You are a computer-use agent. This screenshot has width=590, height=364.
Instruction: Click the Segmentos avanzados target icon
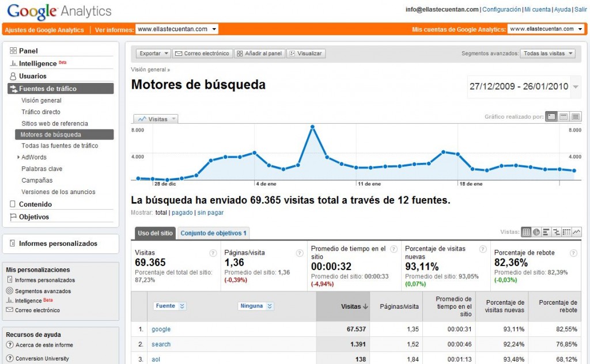(9, 291)
